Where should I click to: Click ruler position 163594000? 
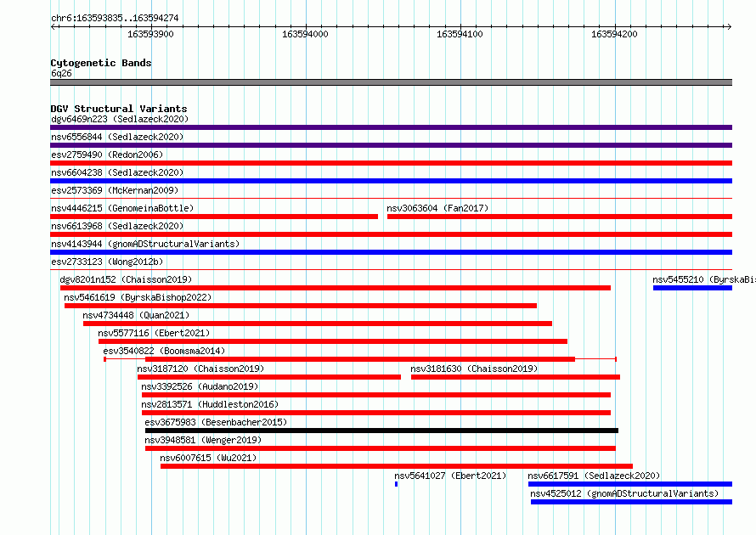305,34
